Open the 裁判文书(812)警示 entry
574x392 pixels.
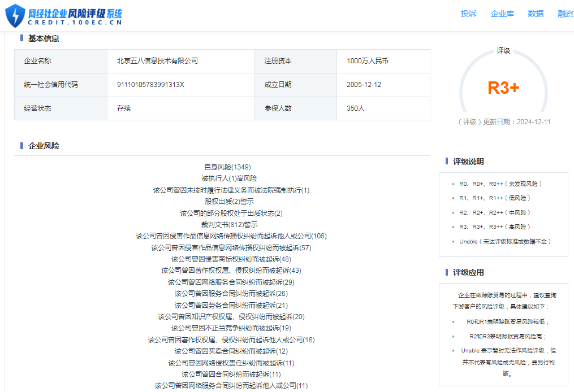229,225
